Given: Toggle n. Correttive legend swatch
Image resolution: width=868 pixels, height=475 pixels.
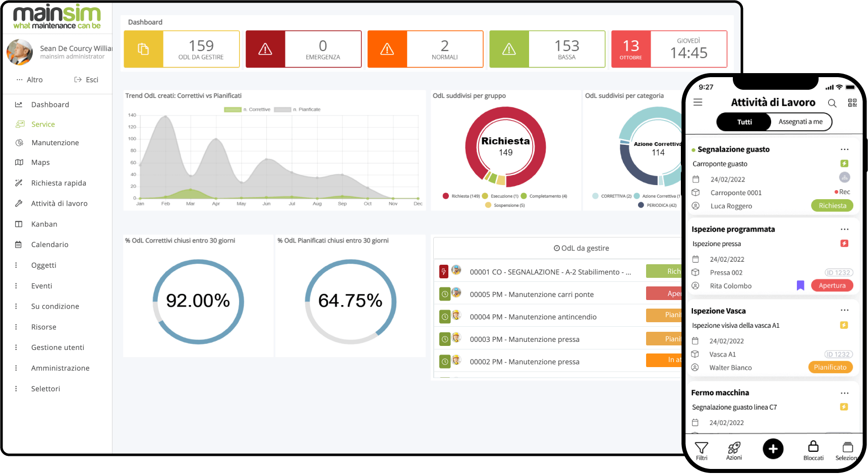Looking at the screenshot, I should 233,109.
